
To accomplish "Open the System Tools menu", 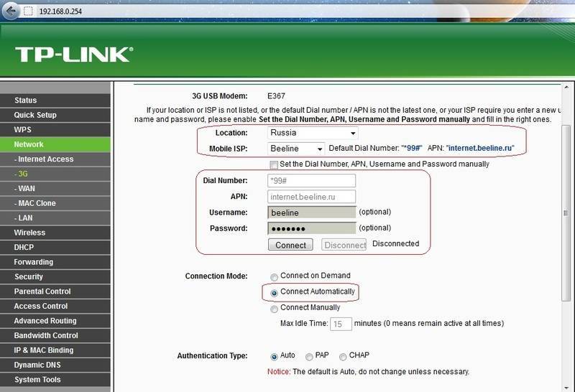I will 55,380.
